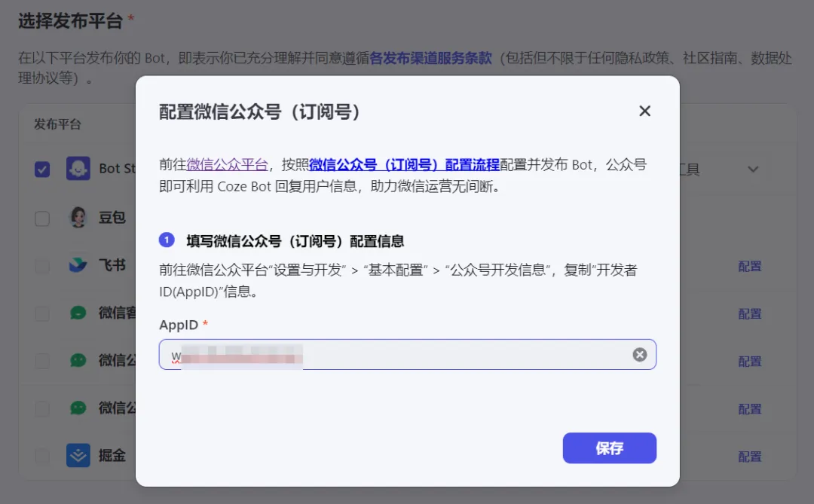814x504 pixels.
Task: Expand the Bot Store row chevron
Action: [x=753, y=170]
